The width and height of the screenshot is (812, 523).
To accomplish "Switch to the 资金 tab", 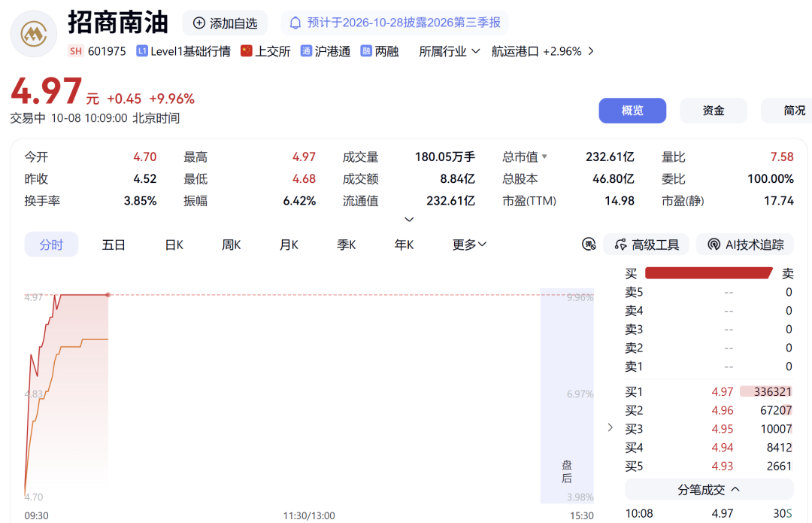I will coord(713,111).
